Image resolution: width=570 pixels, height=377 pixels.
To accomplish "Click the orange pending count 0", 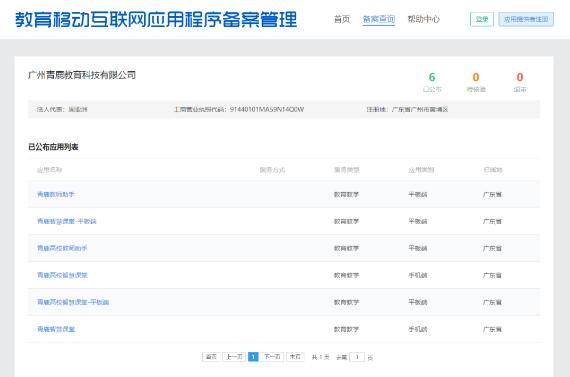I will coord(476,77).
